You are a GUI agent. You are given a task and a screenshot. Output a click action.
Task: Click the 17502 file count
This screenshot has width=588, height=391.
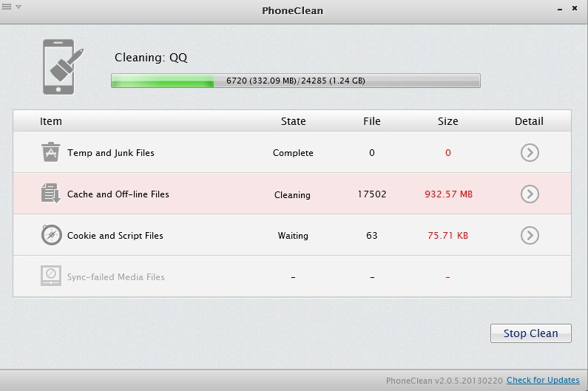click(371, 194)
